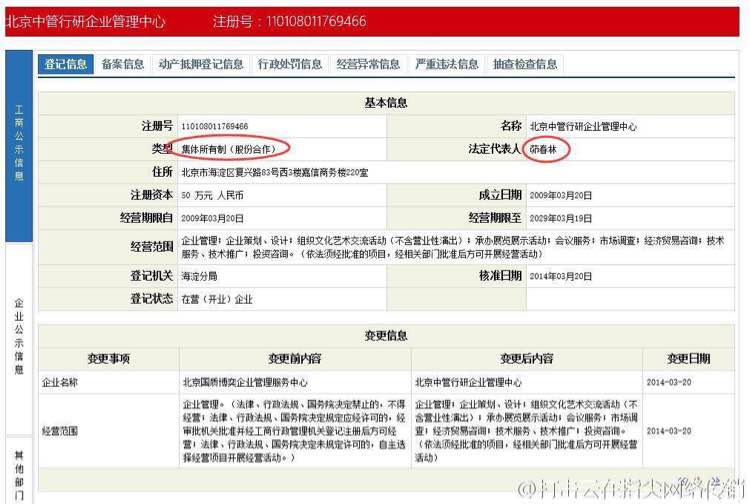Open the 动产抵押登记信息 tab

pos(201,64)
